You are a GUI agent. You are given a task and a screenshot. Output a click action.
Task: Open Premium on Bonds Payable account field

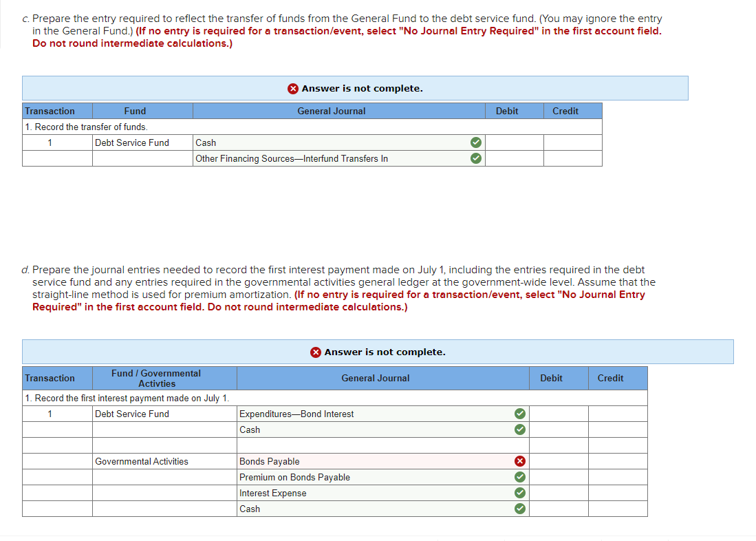pyautogui.click(x=383, y=477)
